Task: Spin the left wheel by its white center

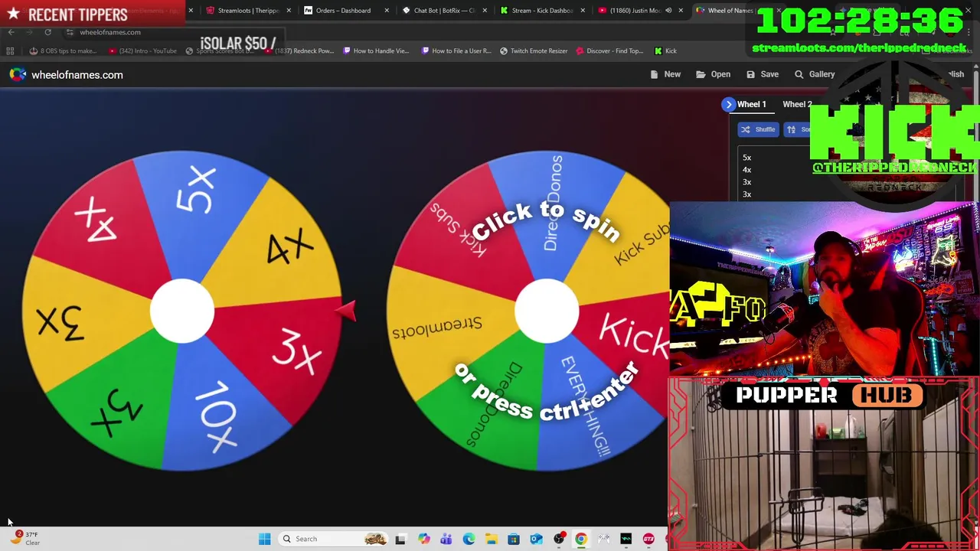Action: [x=181, y=311]
